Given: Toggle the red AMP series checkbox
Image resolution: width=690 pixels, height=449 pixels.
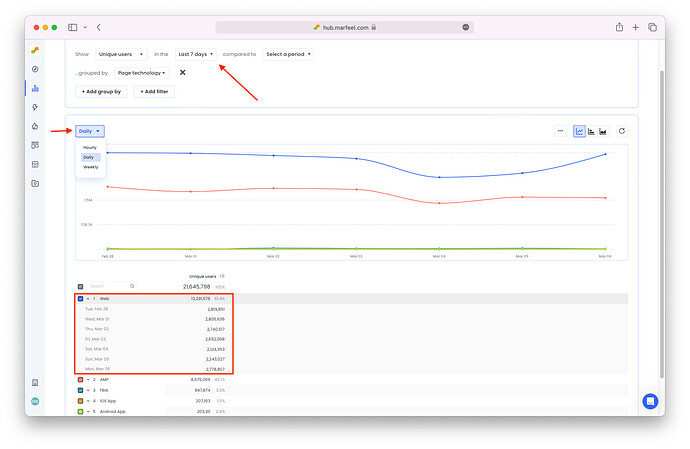Looking at the screenshot, I should tap(81, 379).
